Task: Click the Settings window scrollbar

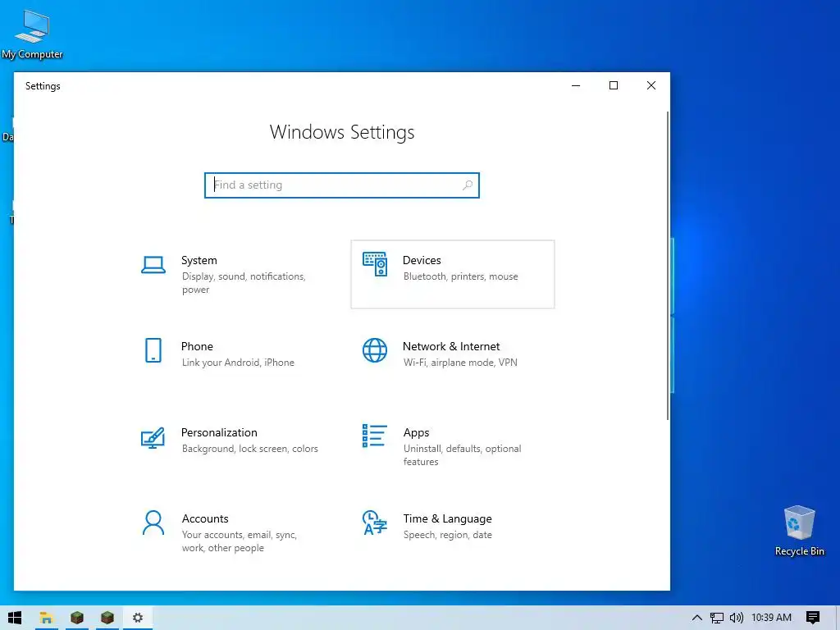Action: pos(668,266)
